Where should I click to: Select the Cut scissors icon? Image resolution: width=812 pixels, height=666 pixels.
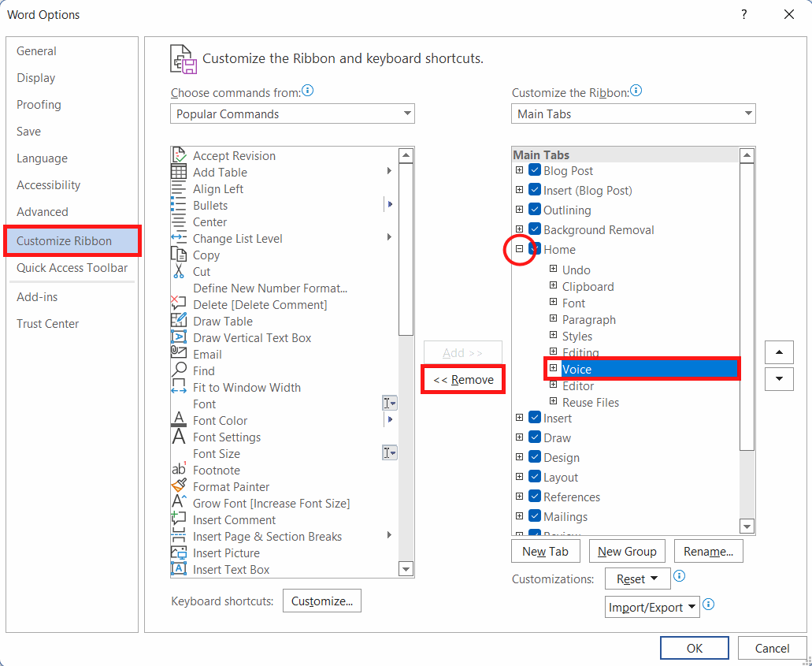(179, 271)
